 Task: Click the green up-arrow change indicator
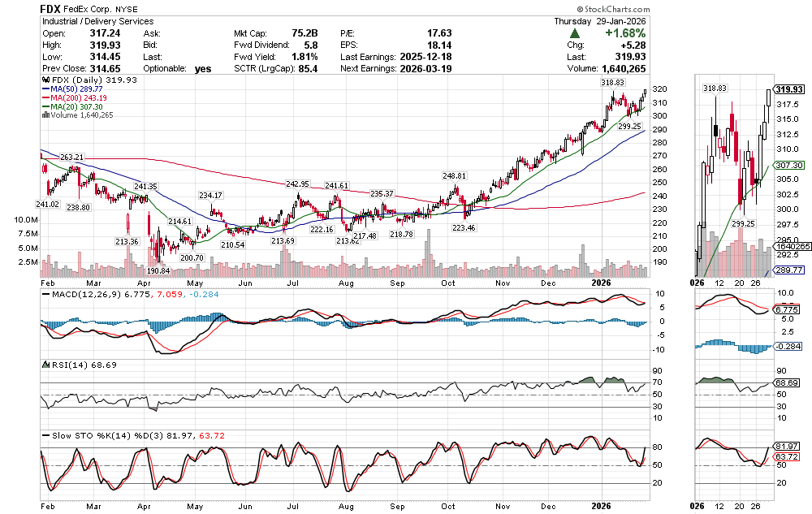pyautogui.click(x=575, y=34)
